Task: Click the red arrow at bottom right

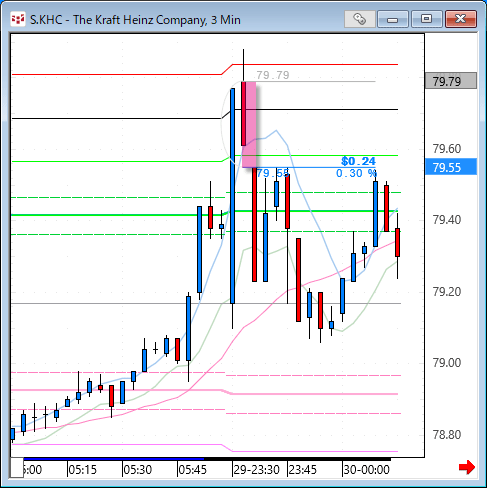Action: (467, 467)
